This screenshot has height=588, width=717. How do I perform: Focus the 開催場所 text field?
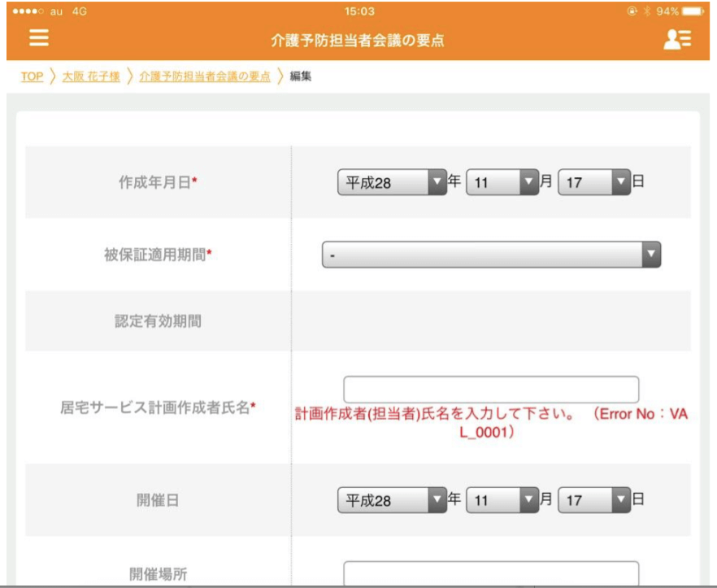[x=491, y=573]
